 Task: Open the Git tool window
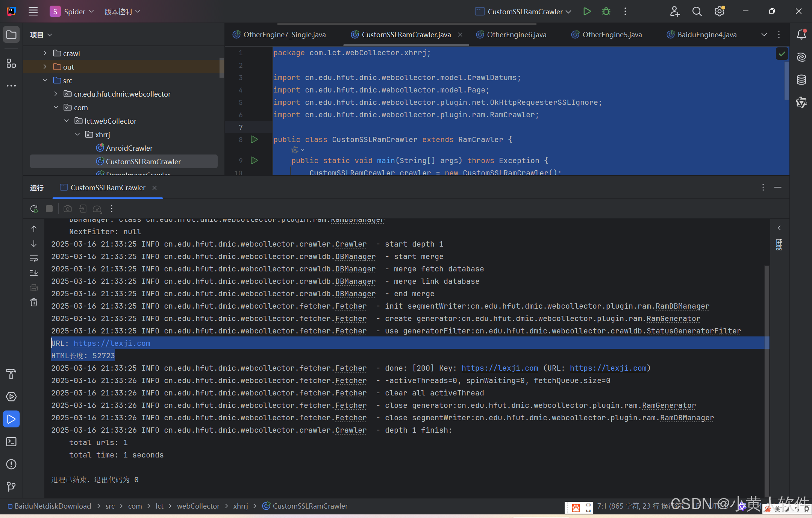pyautogui.click(x=11, y=487)
